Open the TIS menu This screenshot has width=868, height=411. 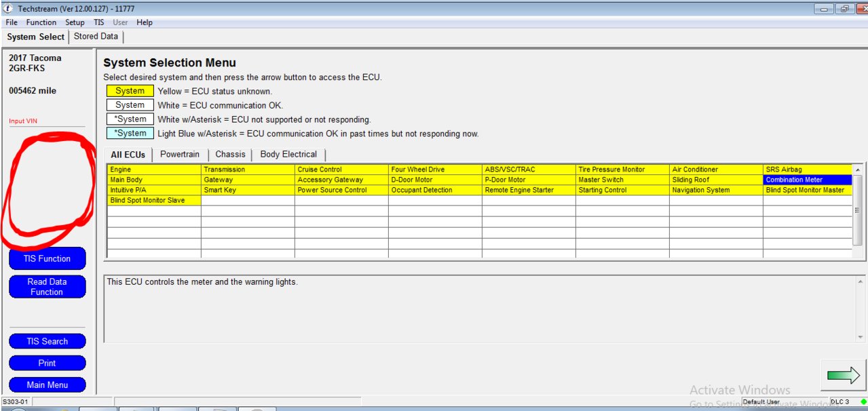pyautogui.click(x=99, y=22)
